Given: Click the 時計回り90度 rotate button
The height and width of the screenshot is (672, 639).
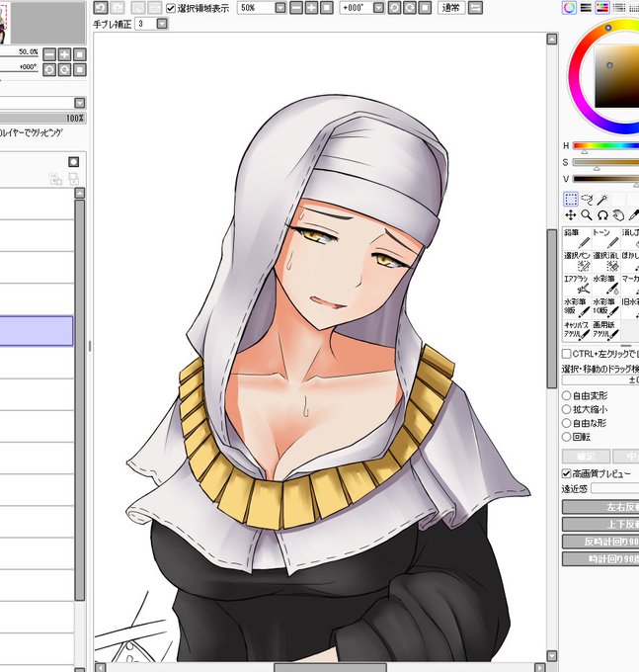Looking at the screenshot, I should click(600, 559).
